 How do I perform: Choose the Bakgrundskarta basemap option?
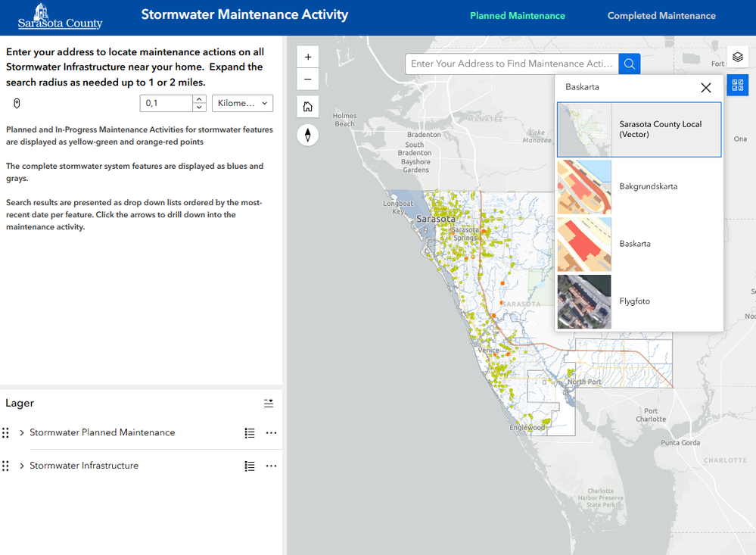639,186
